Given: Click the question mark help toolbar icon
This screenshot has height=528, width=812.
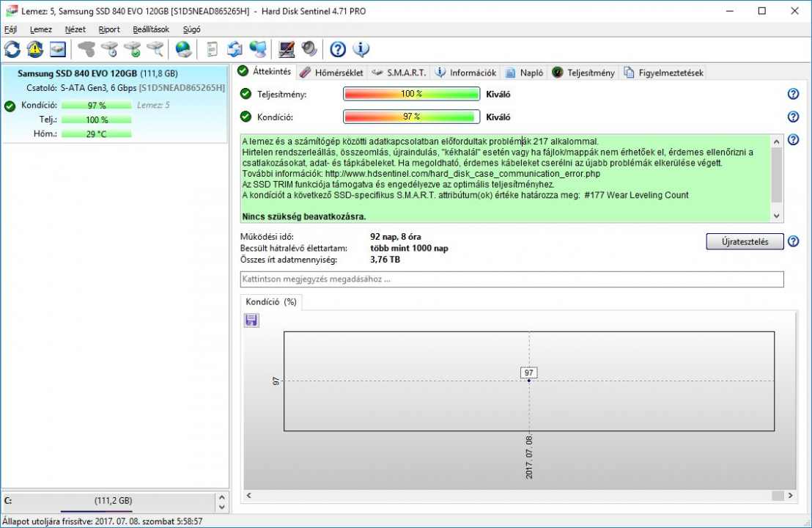Looking at the screenshot, I should [338, 49].
